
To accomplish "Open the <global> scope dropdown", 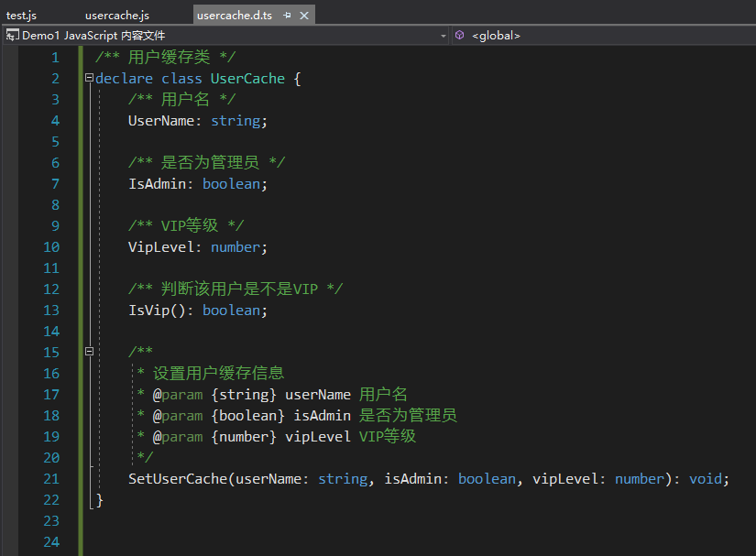I will [x=605, y=36].
